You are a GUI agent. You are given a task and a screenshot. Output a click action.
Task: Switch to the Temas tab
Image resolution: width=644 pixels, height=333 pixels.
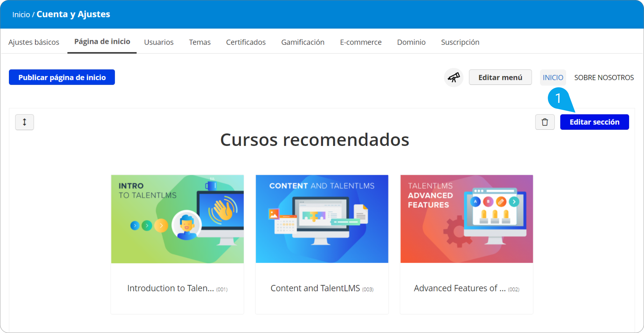[200, 42]
